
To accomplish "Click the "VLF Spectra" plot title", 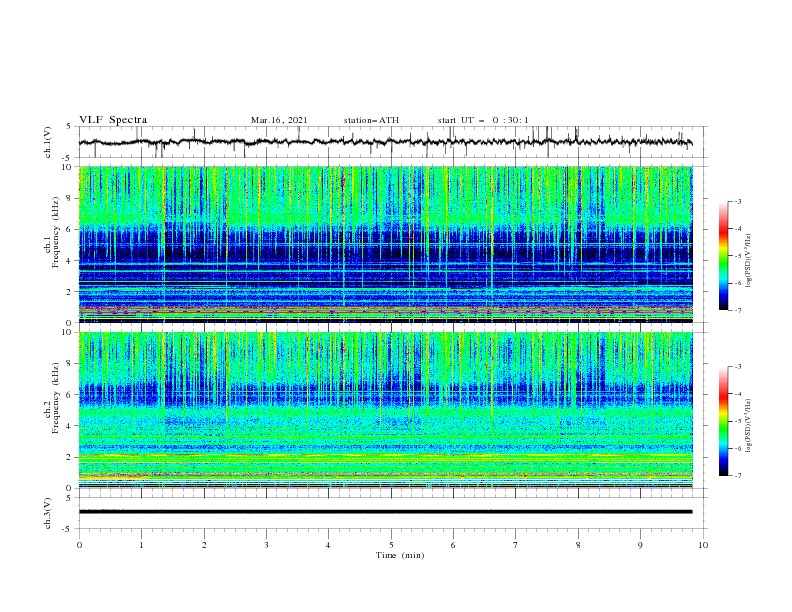I will [113, 120].
